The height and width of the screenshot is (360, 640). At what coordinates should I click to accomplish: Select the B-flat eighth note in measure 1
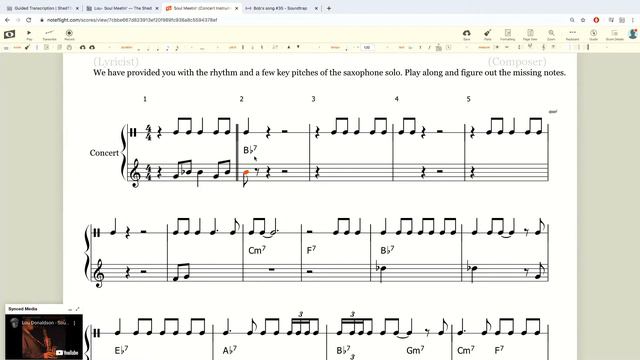(188, 172)
